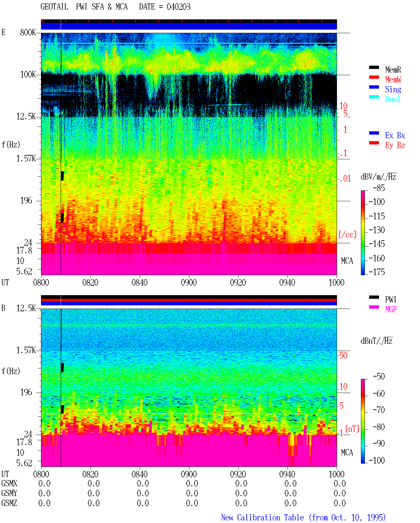Click the New Calibration Table note
Screen dimensions: 420x523
(x=304, y=518)
